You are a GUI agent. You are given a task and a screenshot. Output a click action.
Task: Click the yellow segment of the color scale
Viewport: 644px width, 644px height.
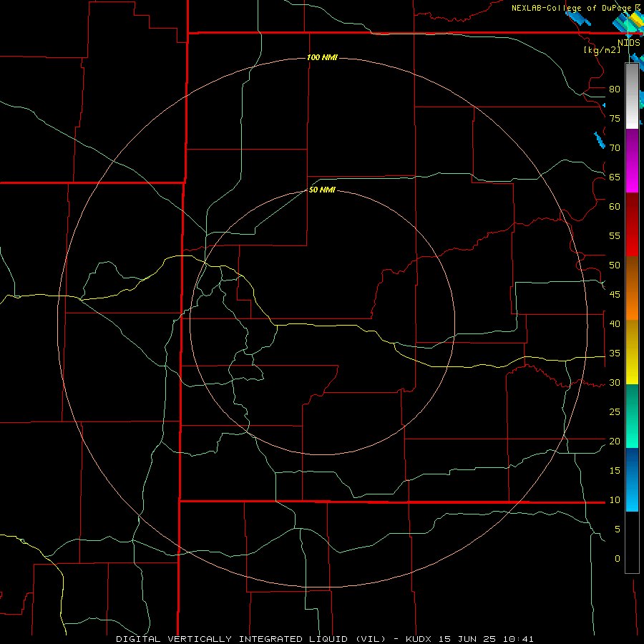[632, 352]
